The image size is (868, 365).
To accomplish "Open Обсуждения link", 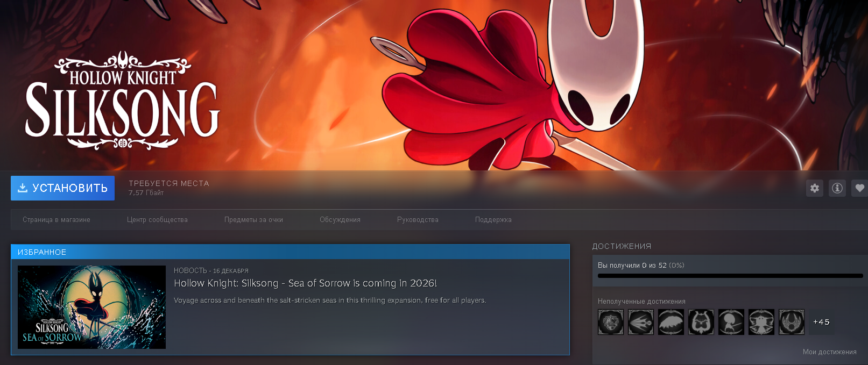I will pos(340,220).
